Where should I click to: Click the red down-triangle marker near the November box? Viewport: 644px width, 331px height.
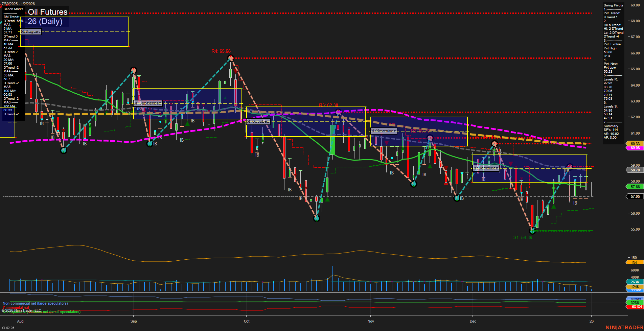tap(387, 142)
